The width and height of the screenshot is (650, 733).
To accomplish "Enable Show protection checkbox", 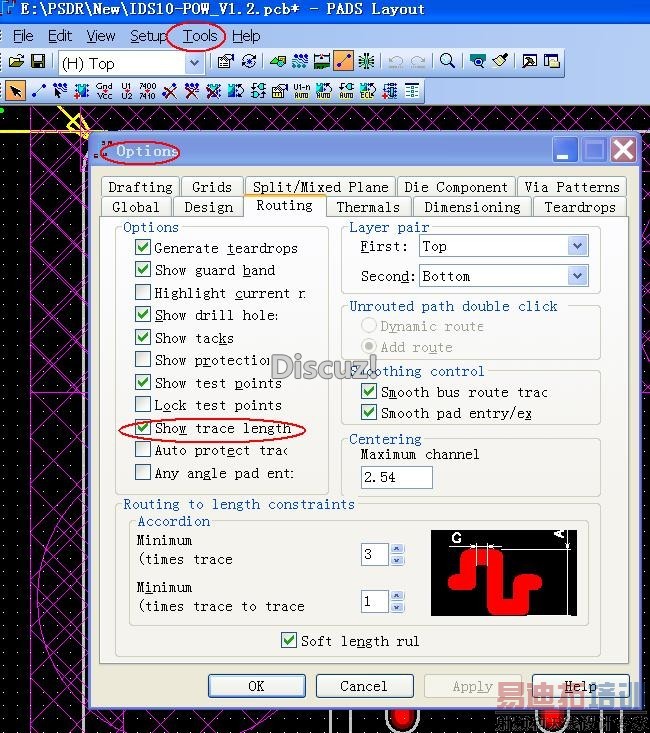I will (x=143, y=359).
